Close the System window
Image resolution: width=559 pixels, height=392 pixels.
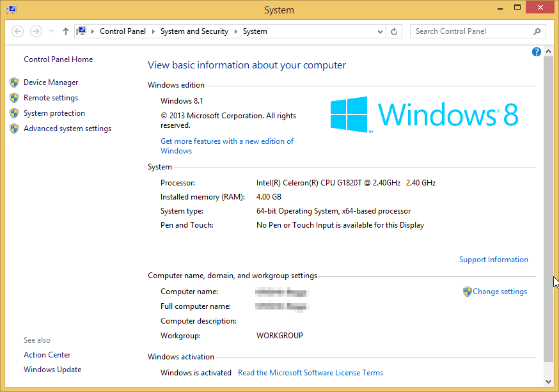540,8
